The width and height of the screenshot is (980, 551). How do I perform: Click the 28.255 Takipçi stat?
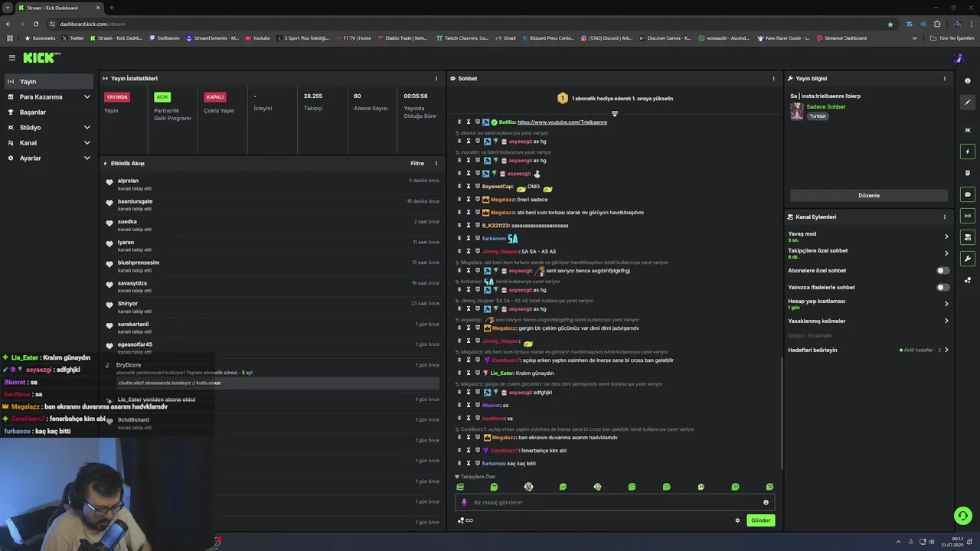[x=313, y=102]
